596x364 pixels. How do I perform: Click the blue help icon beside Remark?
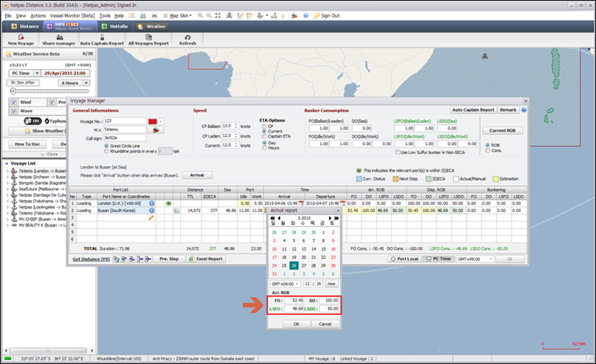(524, 110)
